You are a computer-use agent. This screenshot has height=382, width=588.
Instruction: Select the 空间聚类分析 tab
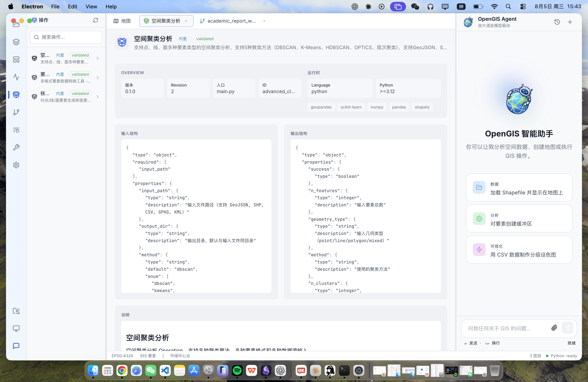click(166, 21)
